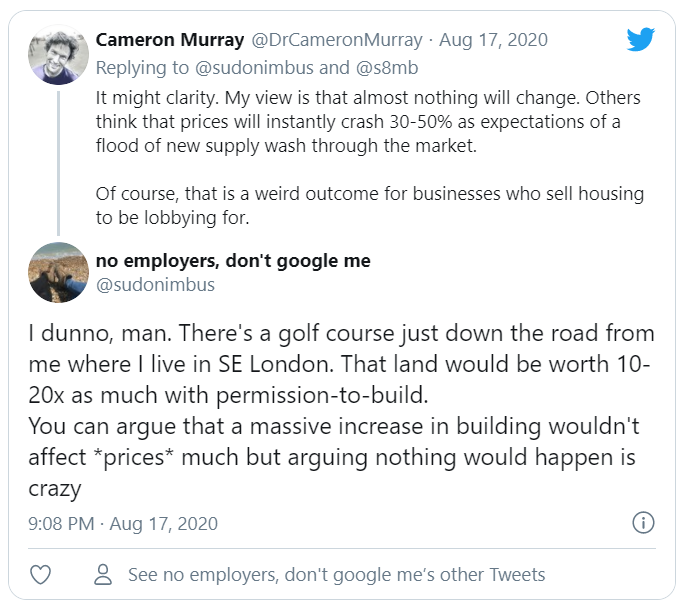This screenshot has width=687, height=611.
Task: Click the "Of course, that is a weird outcome" paragraph
Action: click(x=369, y=203)
